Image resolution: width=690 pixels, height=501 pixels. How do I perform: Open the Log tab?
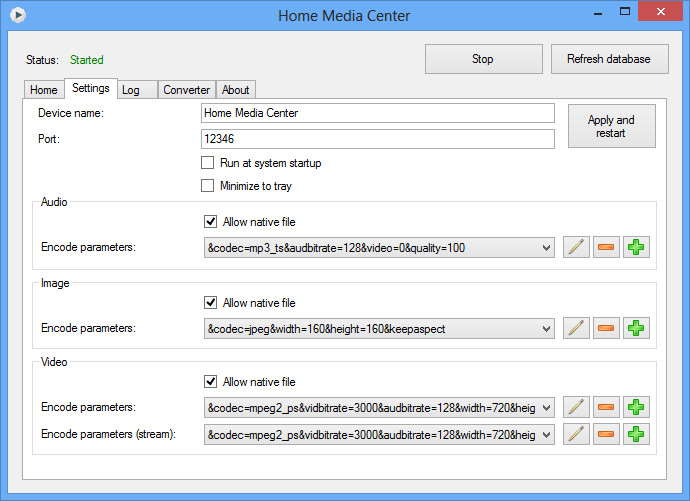[137, 90]
